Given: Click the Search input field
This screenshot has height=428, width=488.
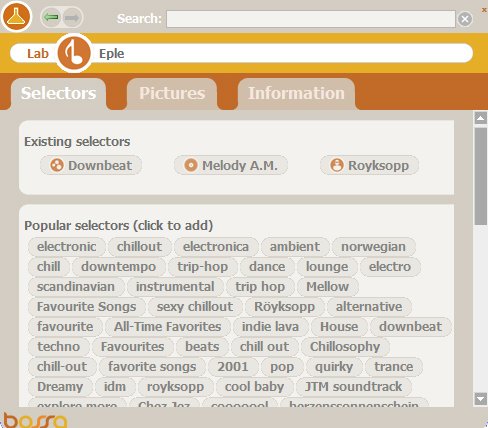Looking at the screenshot, I should pyautogui.click(x=311, y=19).
